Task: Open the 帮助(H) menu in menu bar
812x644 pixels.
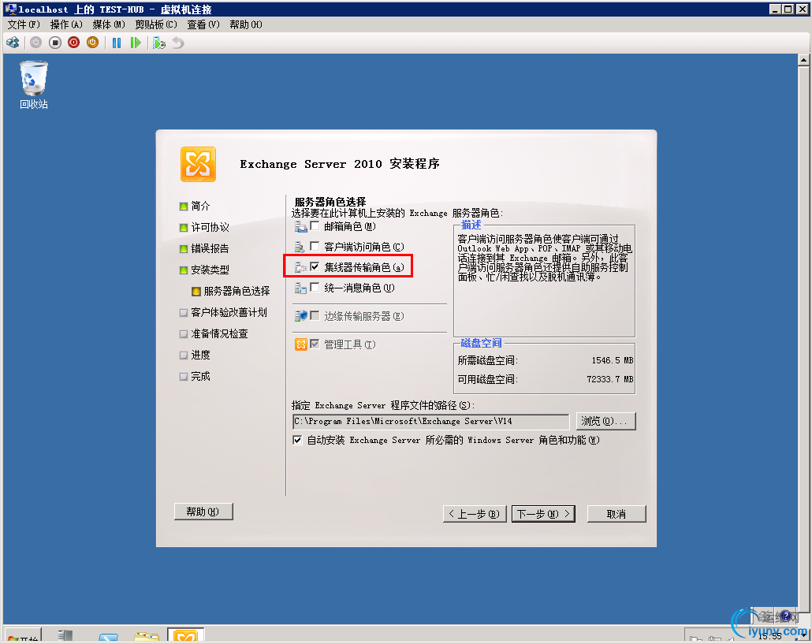Action: pyautogui.click(x=245, y=24)
